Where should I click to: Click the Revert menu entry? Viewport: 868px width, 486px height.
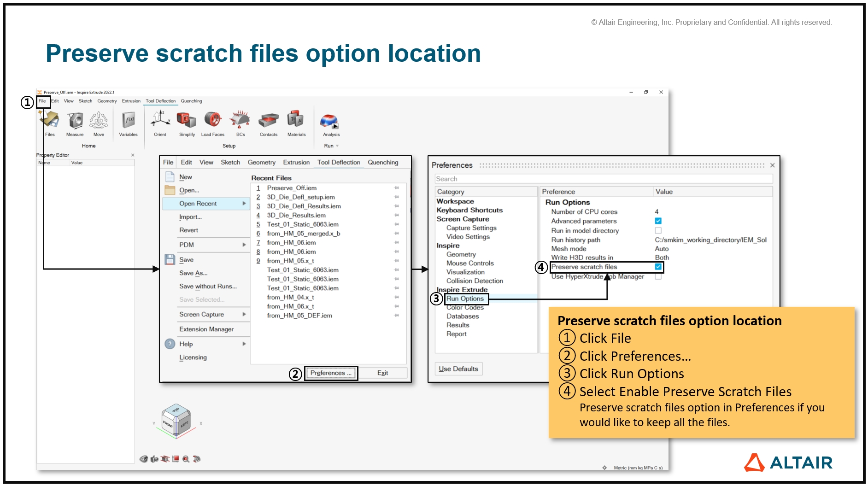[x=188, y=230]
